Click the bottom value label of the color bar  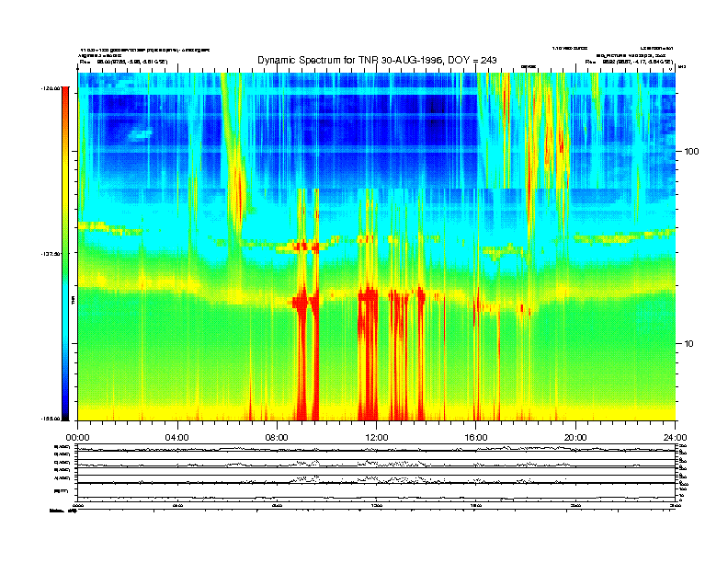pyautogui.click(x=51, y=419)
